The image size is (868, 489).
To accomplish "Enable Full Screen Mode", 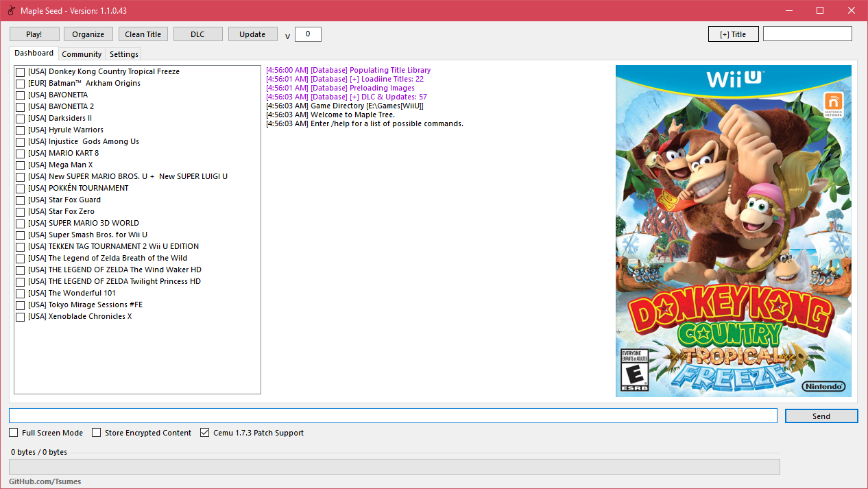I will (14, 433).
